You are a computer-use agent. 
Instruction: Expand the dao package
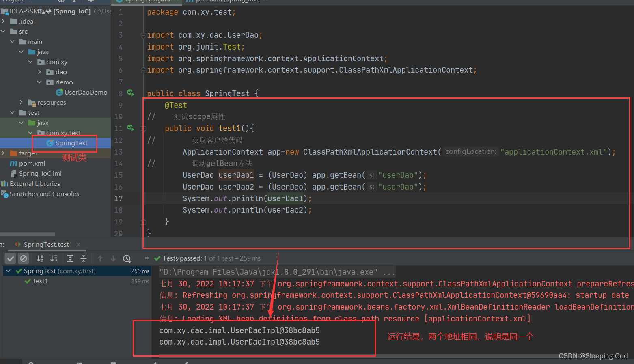[x=39, y=72]
